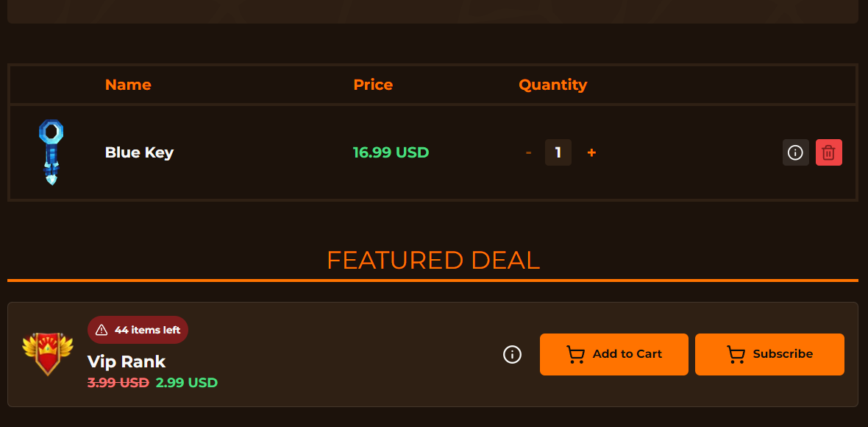Click the 44 items left badge

(138, 330)
